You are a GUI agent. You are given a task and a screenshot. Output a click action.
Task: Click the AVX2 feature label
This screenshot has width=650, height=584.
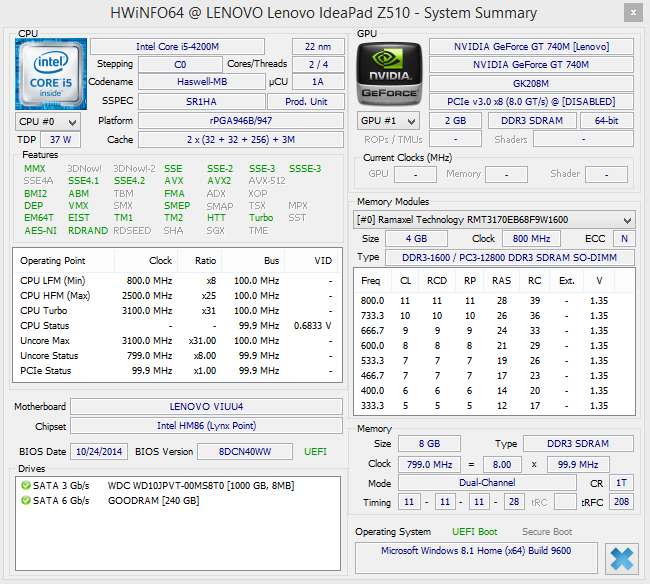click(x=219, y=181)
